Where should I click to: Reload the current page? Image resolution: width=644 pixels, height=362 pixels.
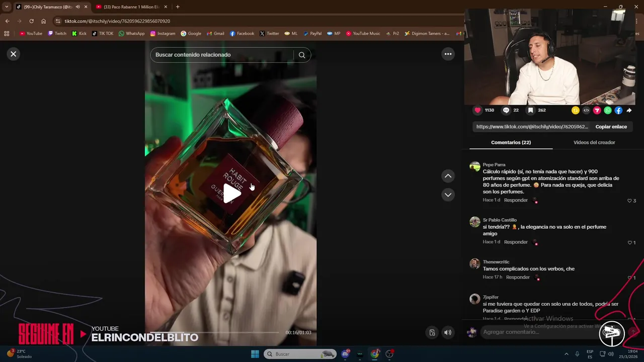click(31, 21)
